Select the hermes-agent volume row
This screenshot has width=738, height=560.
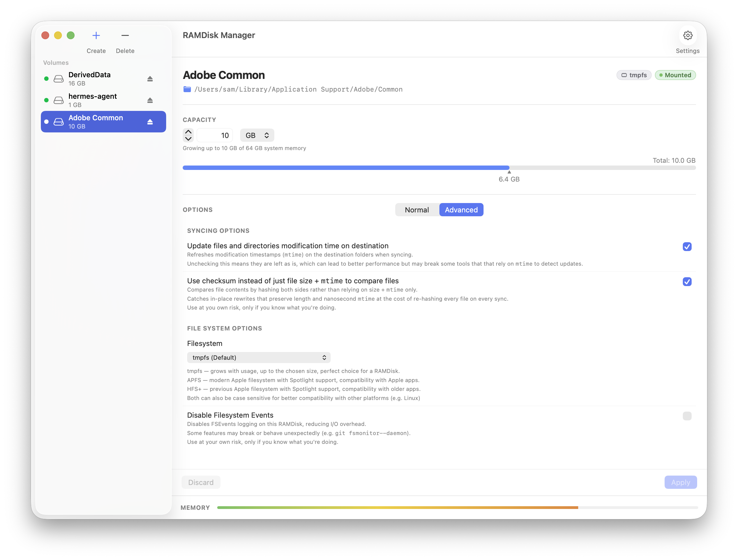coord(103,100)
